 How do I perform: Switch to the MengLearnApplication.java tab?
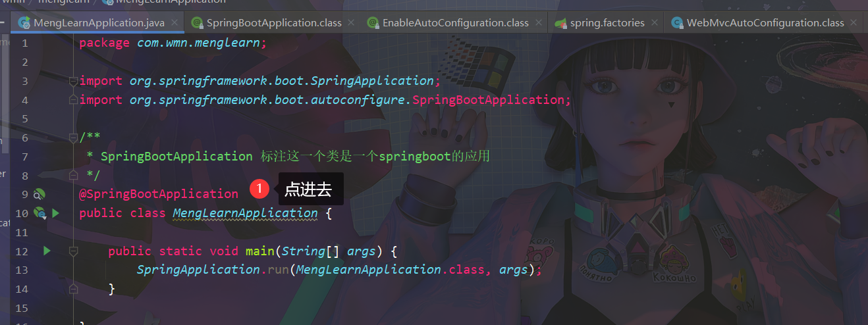tap(99, 23)
